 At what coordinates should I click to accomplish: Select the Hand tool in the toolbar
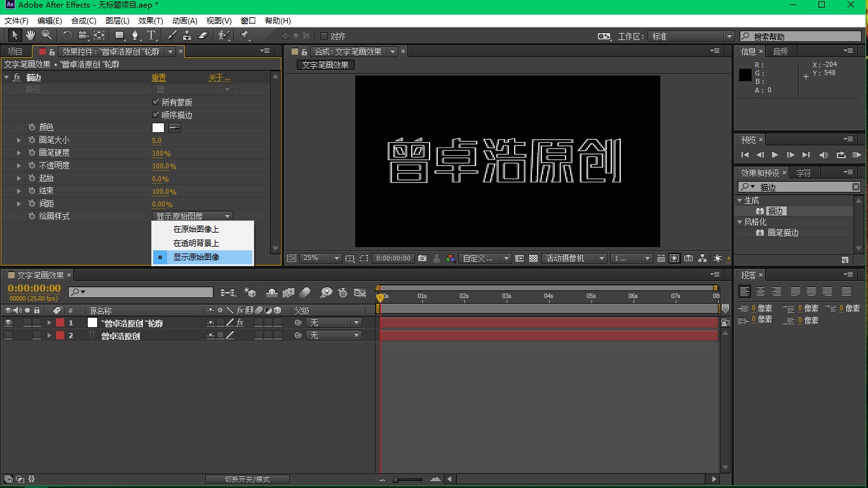pyautogui.click(x=30, y=36)
